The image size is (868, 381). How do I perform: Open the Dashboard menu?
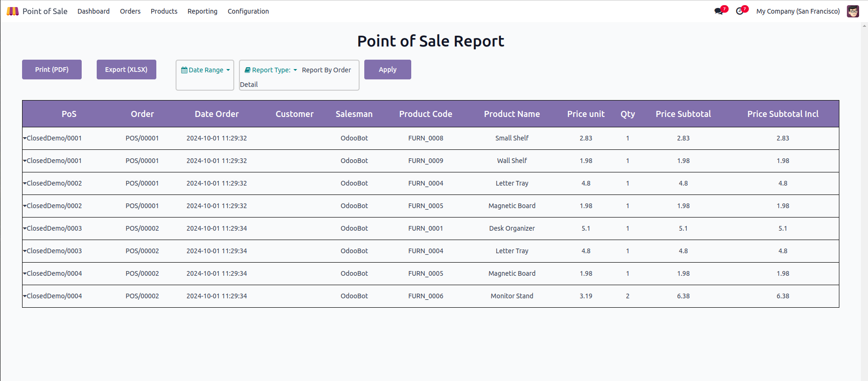93,11
